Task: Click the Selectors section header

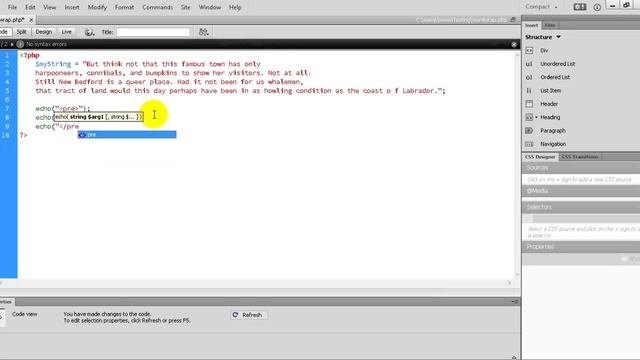Action: pyautogui.click(x=581, y=207)
